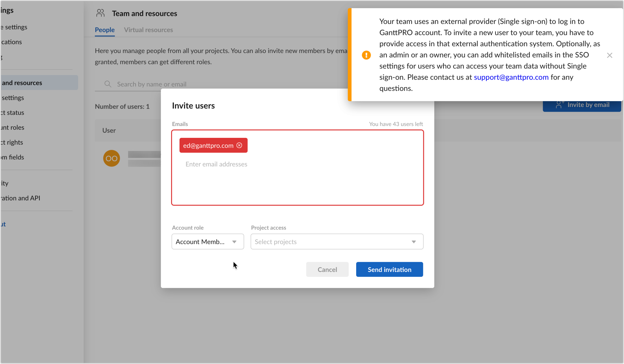624x364 pixels.
Task: Send the invitation
Action: [389, 269]
